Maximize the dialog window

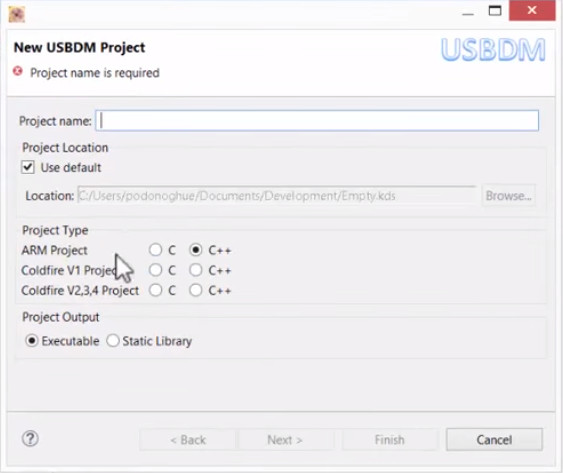coord(495,11)
